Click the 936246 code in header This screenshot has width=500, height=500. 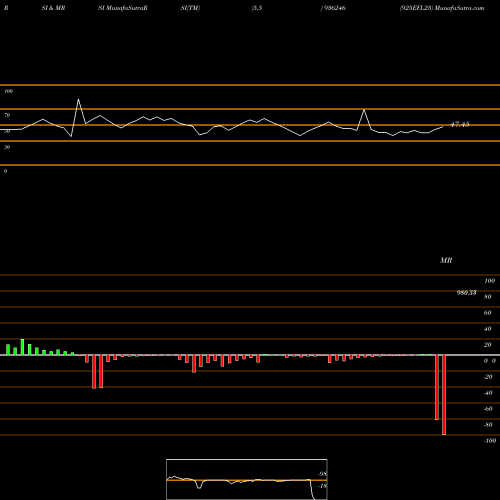(334, 8)
